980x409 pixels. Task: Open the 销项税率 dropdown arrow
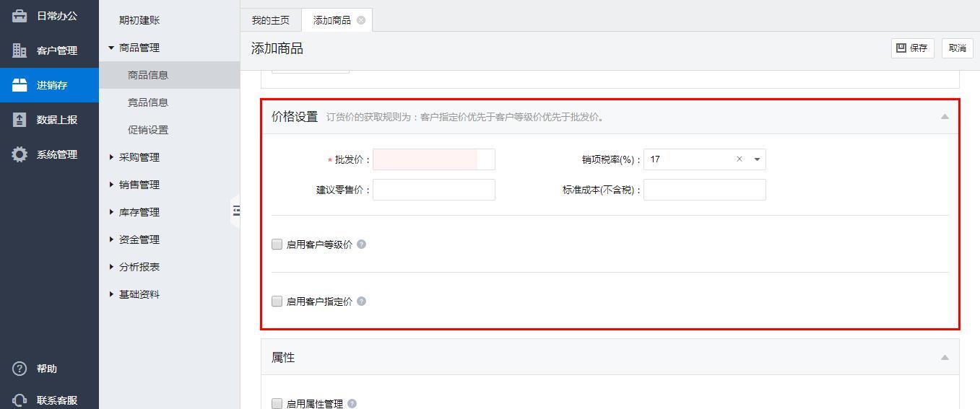coord(757,159)
